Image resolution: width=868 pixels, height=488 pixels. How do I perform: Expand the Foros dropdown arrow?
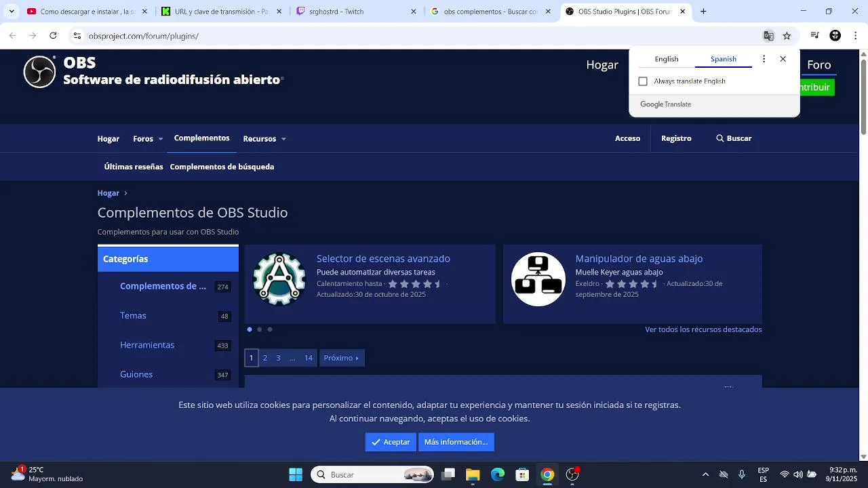(x=161, y=139)
